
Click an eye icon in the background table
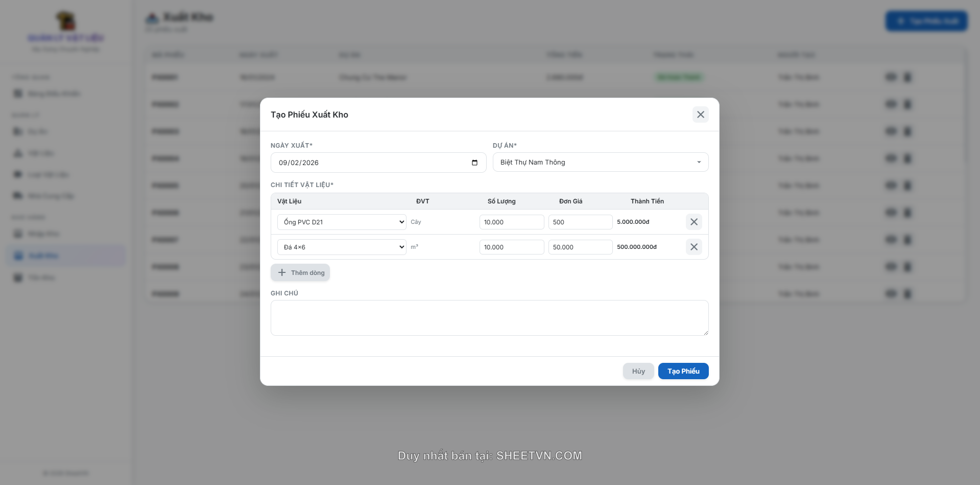click(x=890, y=77)
